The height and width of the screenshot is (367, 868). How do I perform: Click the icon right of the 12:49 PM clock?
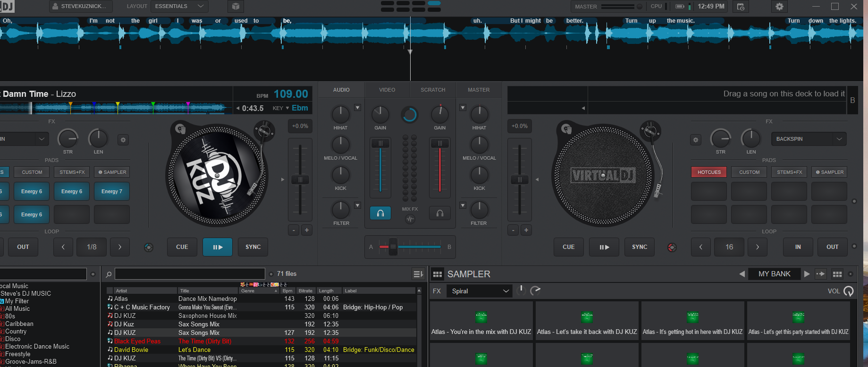[x=741, y=7]
